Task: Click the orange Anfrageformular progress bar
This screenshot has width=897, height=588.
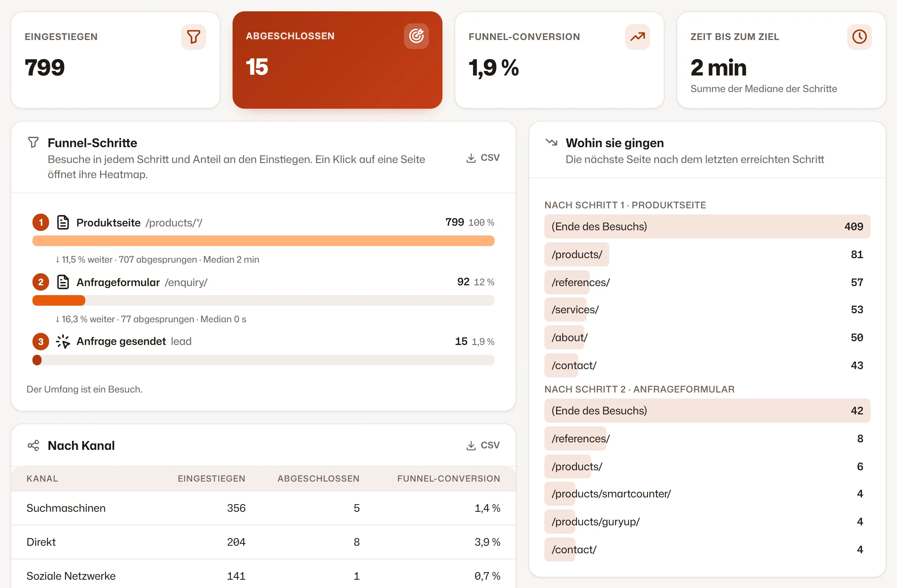Action: (59, 300)
